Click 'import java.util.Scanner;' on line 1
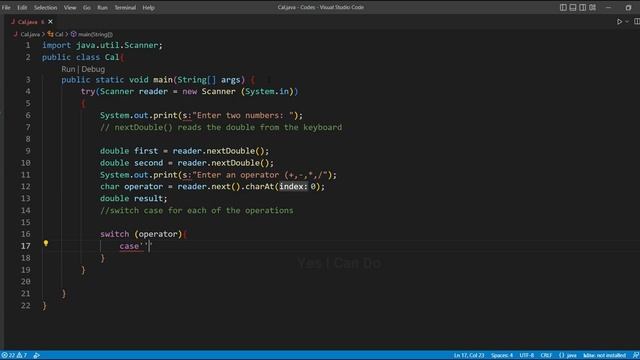Screen dimensions: 640x360 point(102,45)
